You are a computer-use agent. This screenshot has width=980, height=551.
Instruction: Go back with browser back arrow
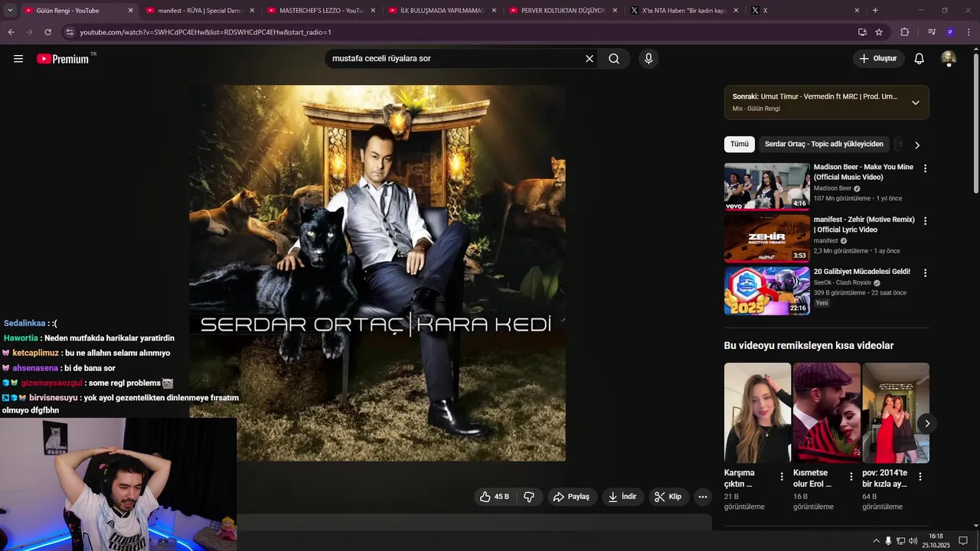(11, 32)
